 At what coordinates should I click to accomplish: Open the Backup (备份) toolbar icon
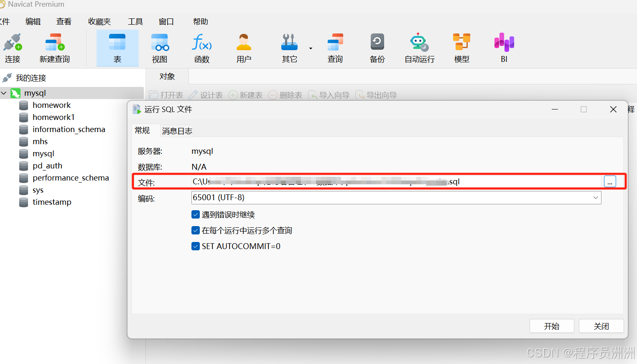point(377,43)
